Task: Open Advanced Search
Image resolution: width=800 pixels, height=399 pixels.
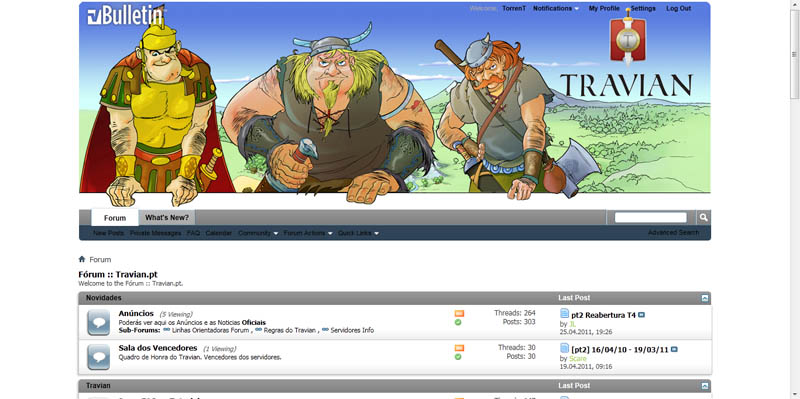Action: click(x=673, y=233)
